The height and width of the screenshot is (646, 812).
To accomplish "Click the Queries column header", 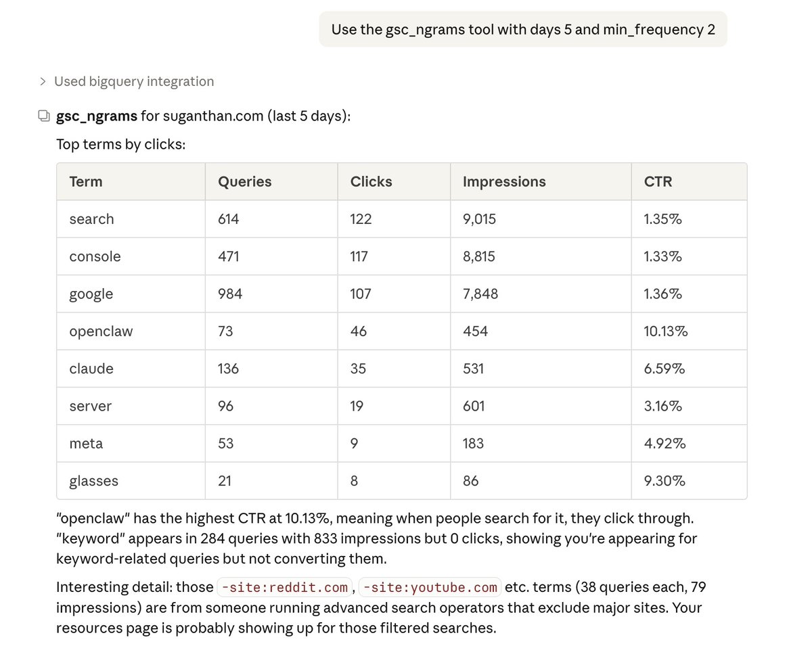I will pyautogui.click(x=244, y=182).
